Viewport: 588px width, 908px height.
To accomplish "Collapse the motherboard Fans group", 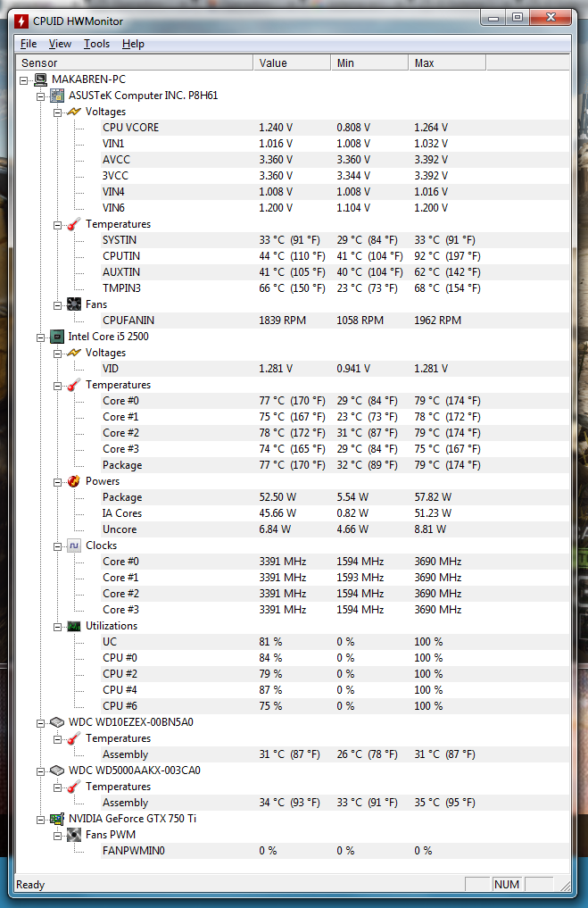I will (57, 305).
